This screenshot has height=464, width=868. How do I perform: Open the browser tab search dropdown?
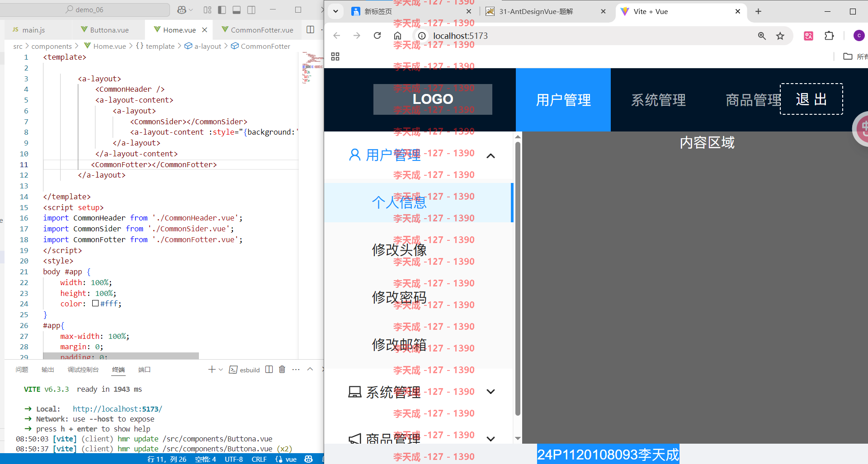click(x=335, y=11)
